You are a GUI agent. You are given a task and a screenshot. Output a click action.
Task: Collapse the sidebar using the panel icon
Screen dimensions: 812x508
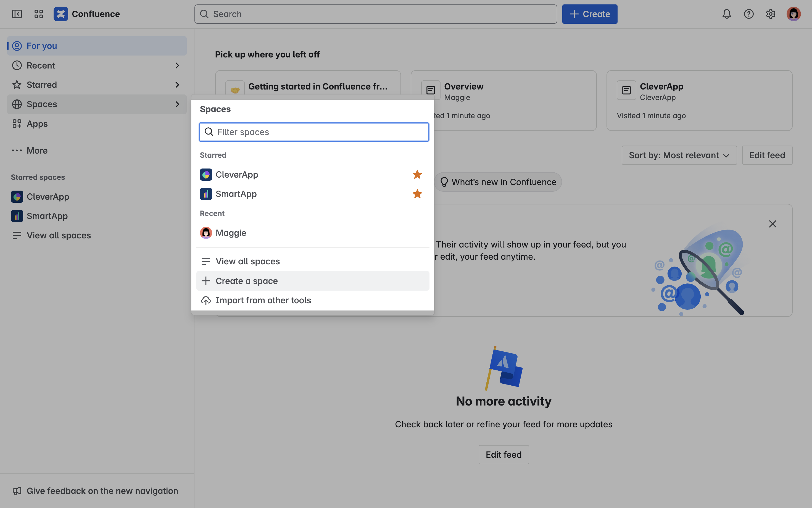pos(17,14)
